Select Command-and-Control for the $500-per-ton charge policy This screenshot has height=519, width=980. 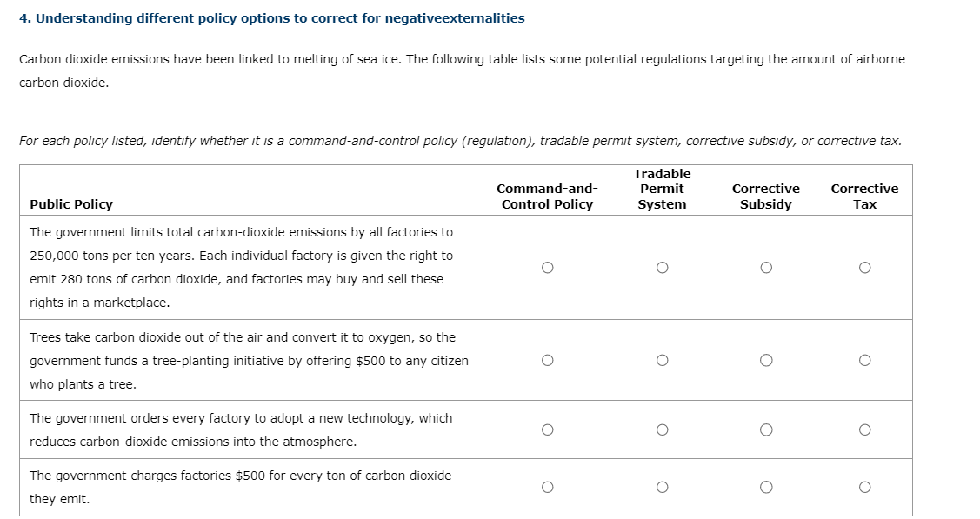click(x=547, y=487)
